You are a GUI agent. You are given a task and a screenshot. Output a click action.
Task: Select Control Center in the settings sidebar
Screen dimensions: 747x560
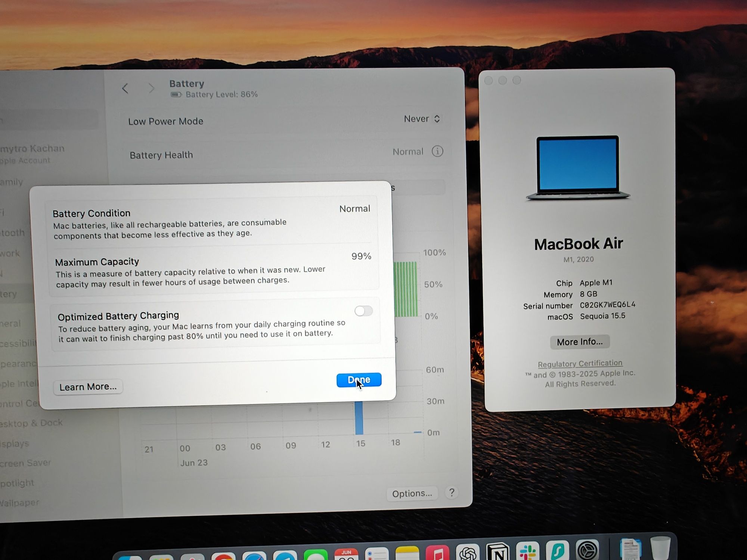19,404
